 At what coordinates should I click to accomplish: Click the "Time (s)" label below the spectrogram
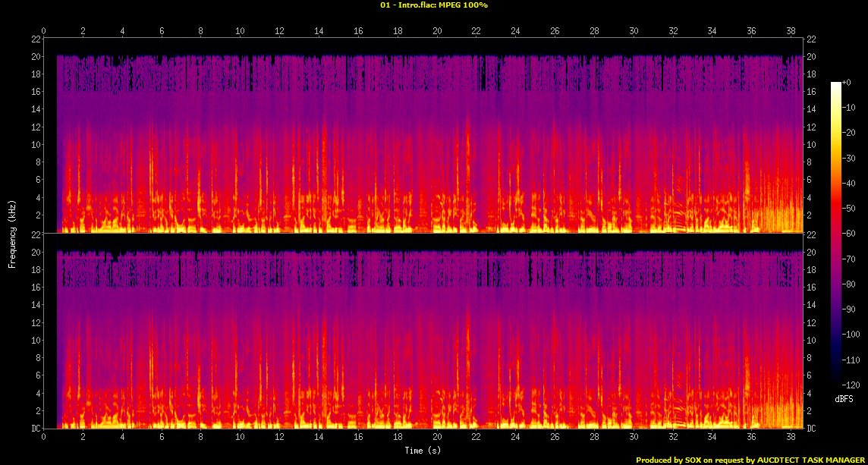[423, 451]
